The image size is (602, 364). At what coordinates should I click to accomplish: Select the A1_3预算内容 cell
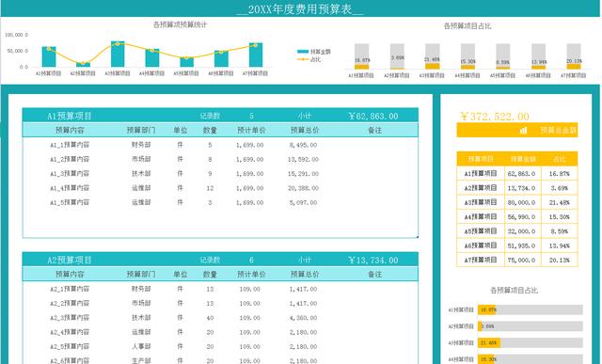pos(70,174)
